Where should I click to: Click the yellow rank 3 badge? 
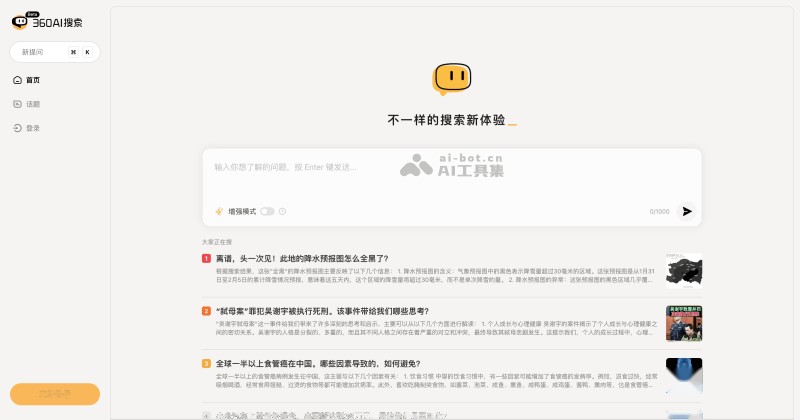206,364
